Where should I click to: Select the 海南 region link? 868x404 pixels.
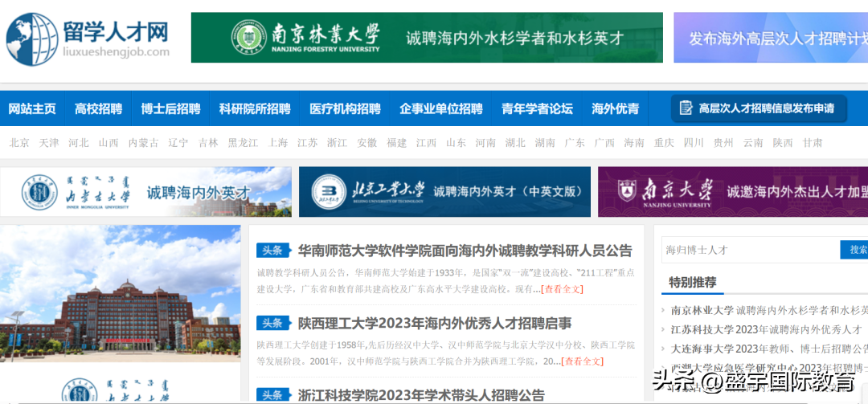coord(634,143)
